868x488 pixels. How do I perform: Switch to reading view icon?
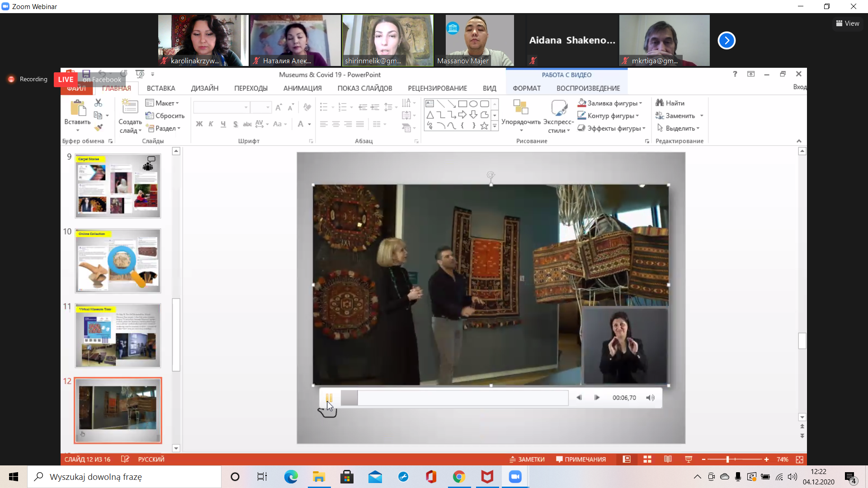tap(668, 459)
